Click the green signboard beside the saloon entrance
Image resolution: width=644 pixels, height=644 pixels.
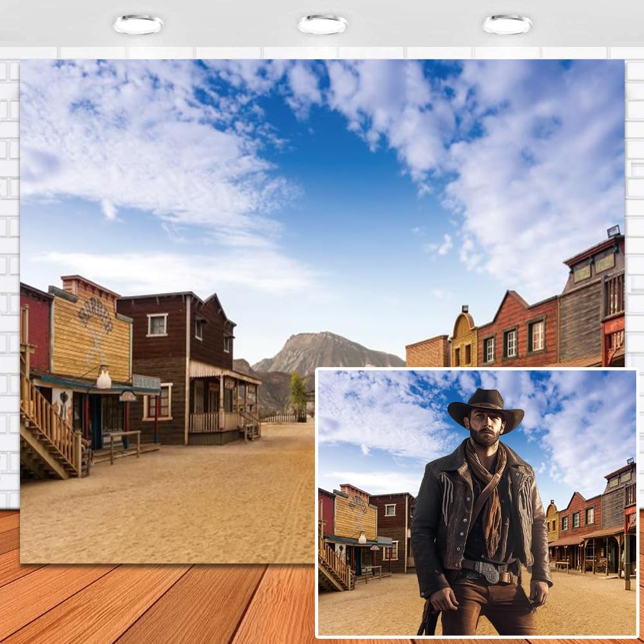click(146, 381)
